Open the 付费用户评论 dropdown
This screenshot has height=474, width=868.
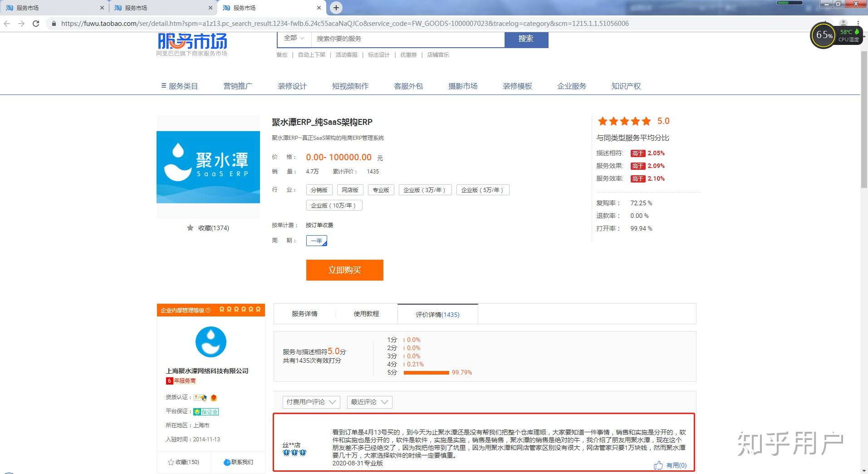tap(311, 402)
